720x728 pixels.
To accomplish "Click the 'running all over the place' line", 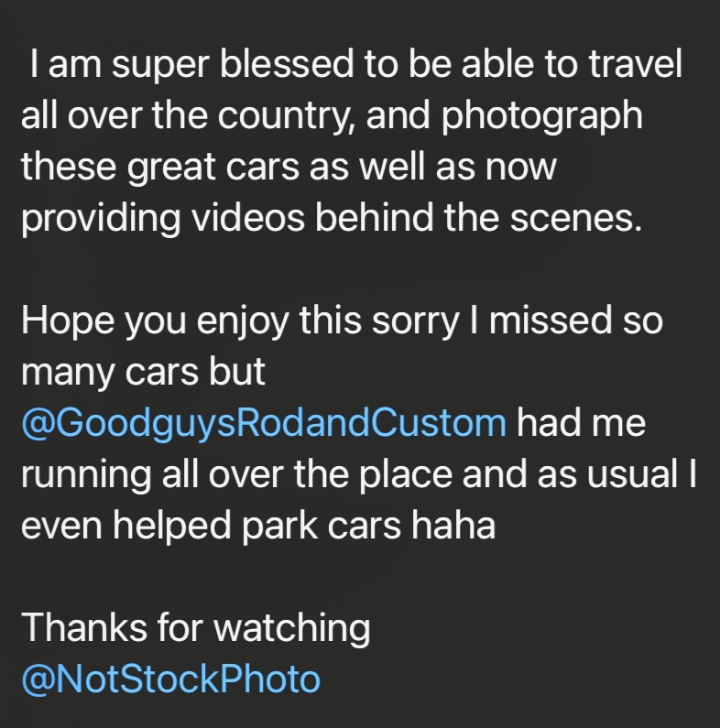I will pyautogui.click(x=359, y=474).
